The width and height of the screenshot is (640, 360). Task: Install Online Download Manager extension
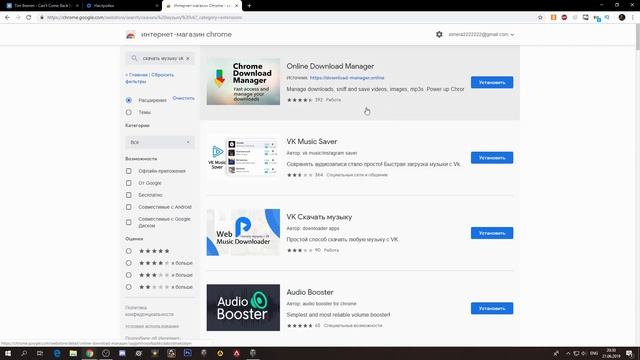pyautogui.click(x=492, y=82)
